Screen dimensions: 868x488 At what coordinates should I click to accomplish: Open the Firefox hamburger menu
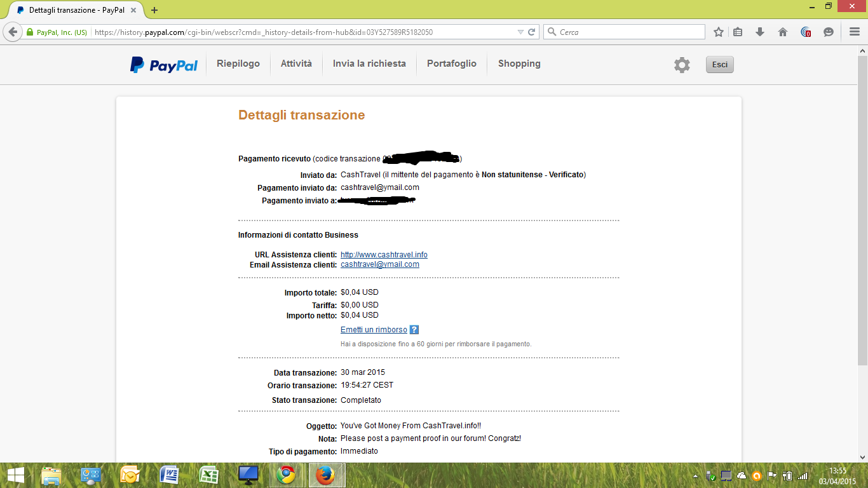click(x=855, y=32)
